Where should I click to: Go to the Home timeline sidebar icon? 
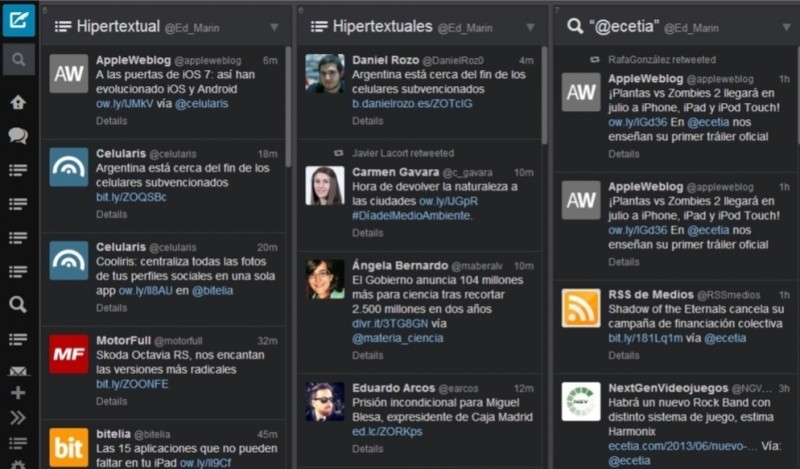coord(18,103)
